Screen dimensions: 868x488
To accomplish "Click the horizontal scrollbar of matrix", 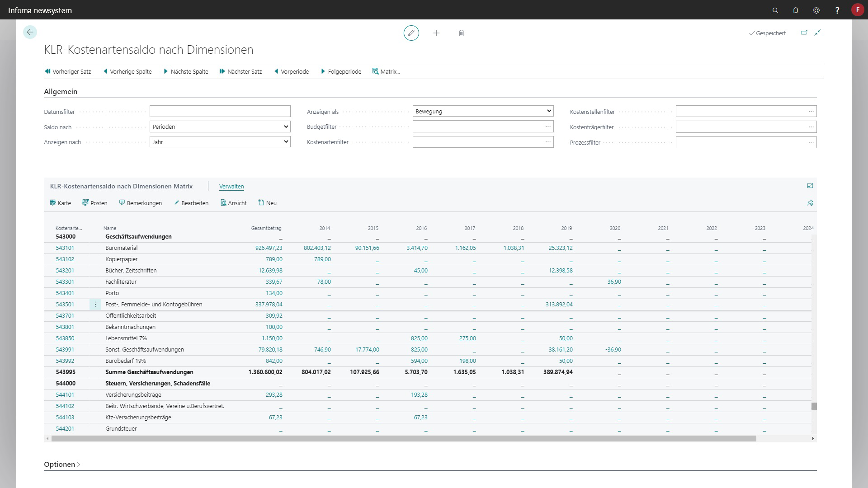I will pos(403,439).
